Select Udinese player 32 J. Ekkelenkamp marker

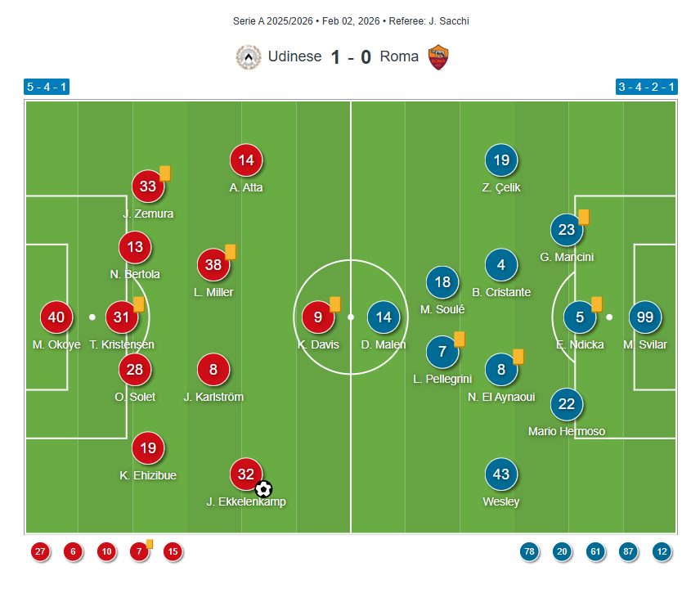tap(246, 474)
